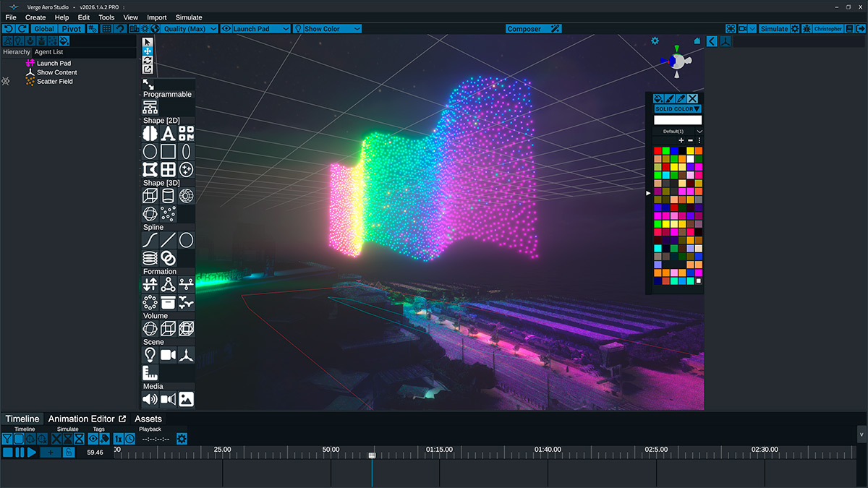Switch to the Assets tab
The width and height of the screenshot is (868, 488).
coord(148,419)
